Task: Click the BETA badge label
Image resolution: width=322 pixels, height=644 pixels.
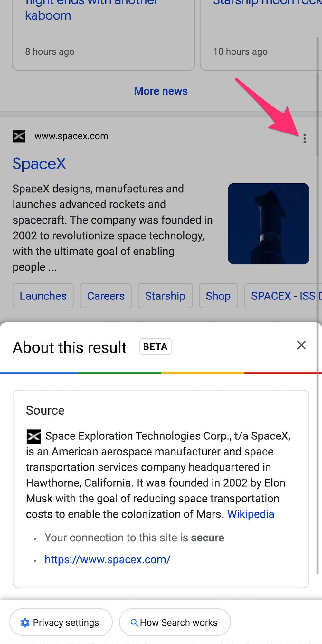Action: click(155, 347)
